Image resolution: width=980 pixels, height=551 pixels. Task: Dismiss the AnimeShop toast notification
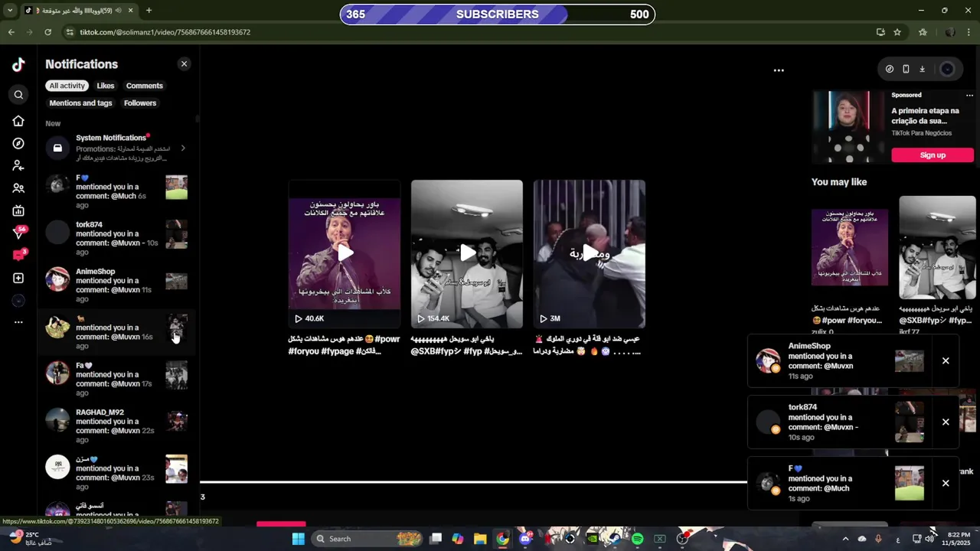click(x=946, y=361)
